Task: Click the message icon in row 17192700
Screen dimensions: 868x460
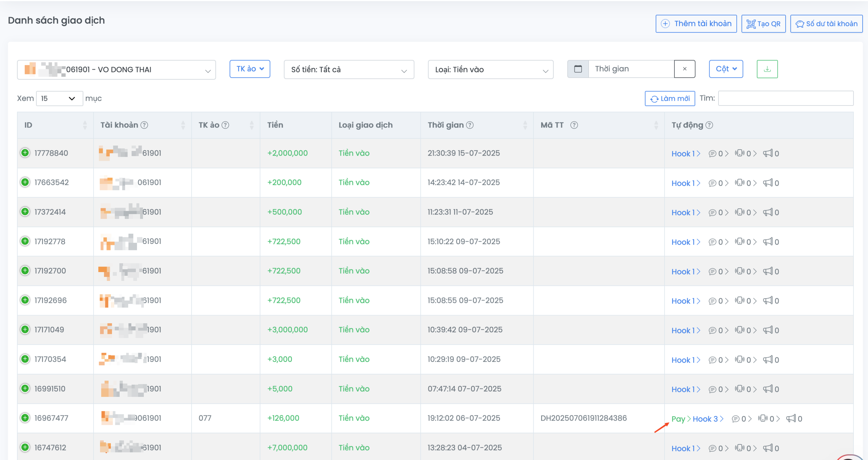Action: click(712, 271)
